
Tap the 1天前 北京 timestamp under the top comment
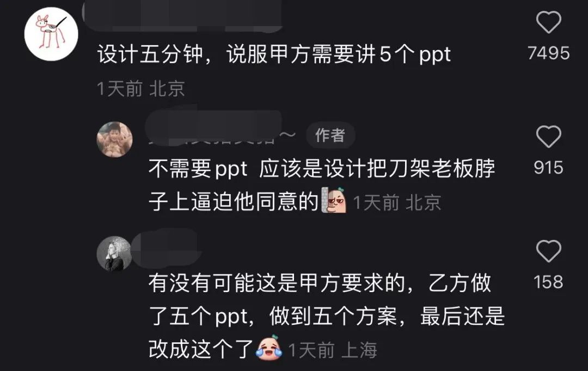(x=140, y=89)
